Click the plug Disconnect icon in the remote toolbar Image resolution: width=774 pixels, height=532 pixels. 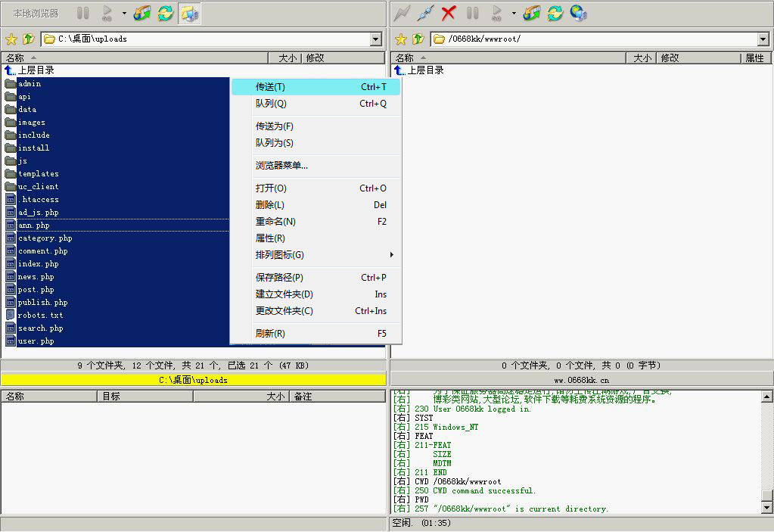[x=425, y=14]
